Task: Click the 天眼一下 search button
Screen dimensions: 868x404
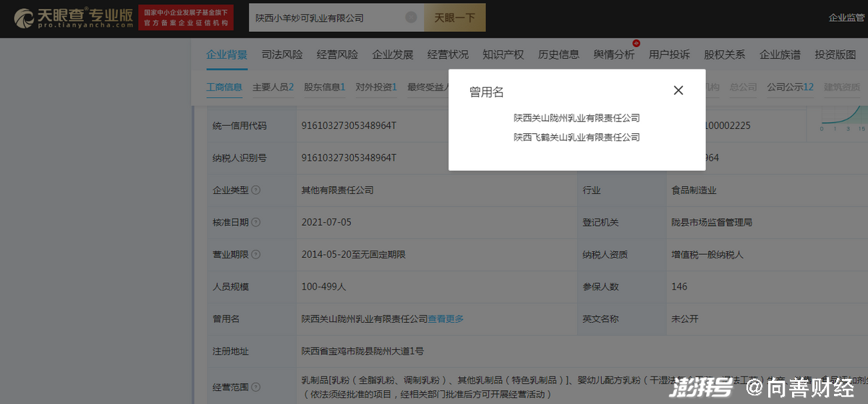Action: 455,18
